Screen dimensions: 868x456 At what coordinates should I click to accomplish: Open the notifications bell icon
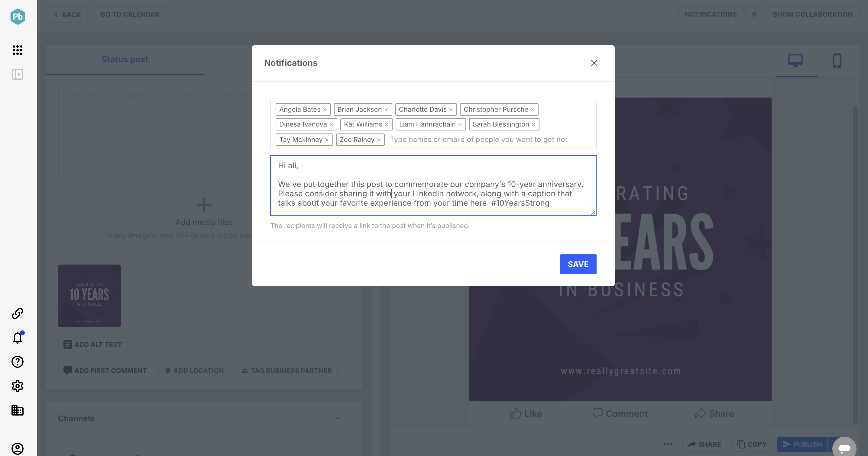coord(18,337)
